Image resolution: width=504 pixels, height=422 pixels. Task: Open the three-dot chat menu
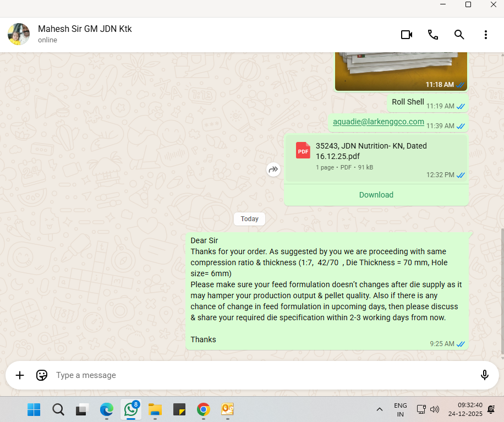coord(486,35)
